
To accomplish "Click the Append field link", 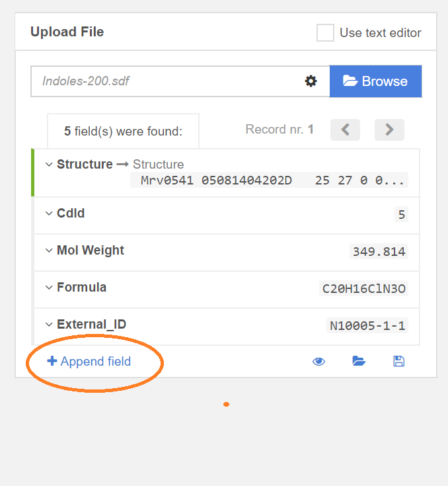I will pyautogui.click(x=89, y=362).
